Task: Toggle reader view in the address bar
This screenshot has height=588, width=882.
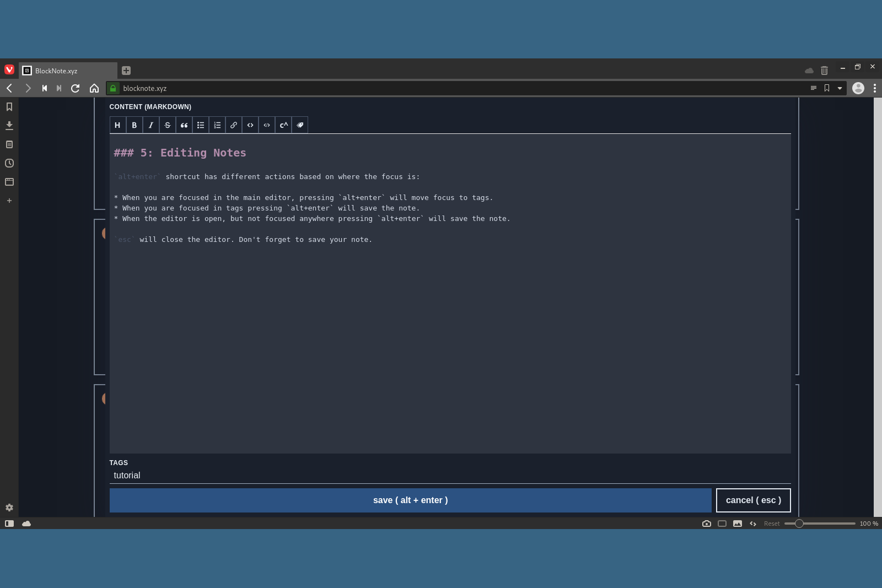Action: [814, 88]
